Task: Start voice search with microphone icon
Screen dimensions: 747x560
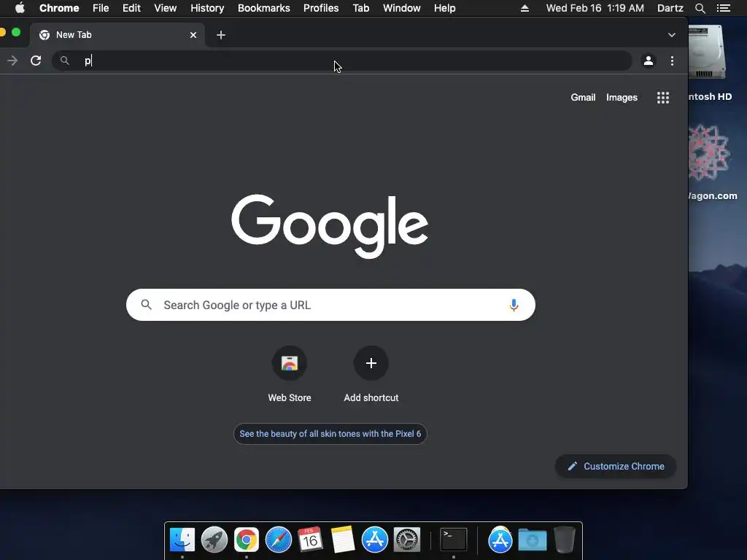Action: 514,305
